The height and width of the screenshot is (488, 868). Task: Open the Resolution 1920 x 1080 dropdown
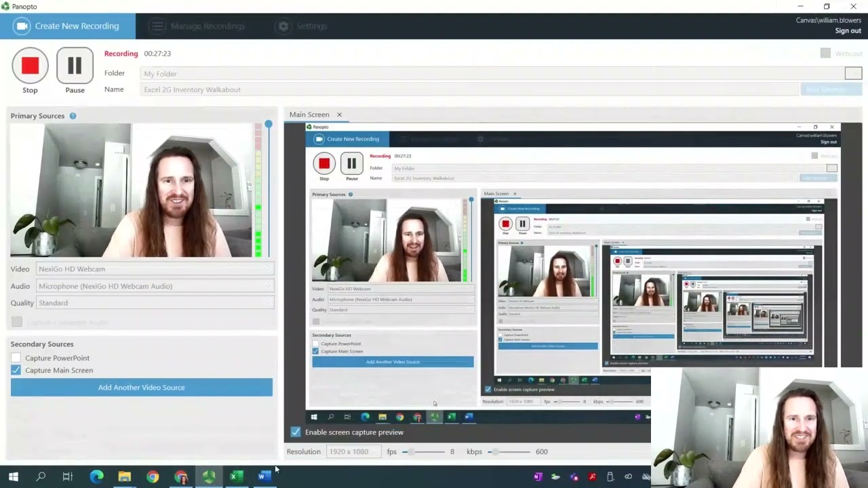[353, 451]
